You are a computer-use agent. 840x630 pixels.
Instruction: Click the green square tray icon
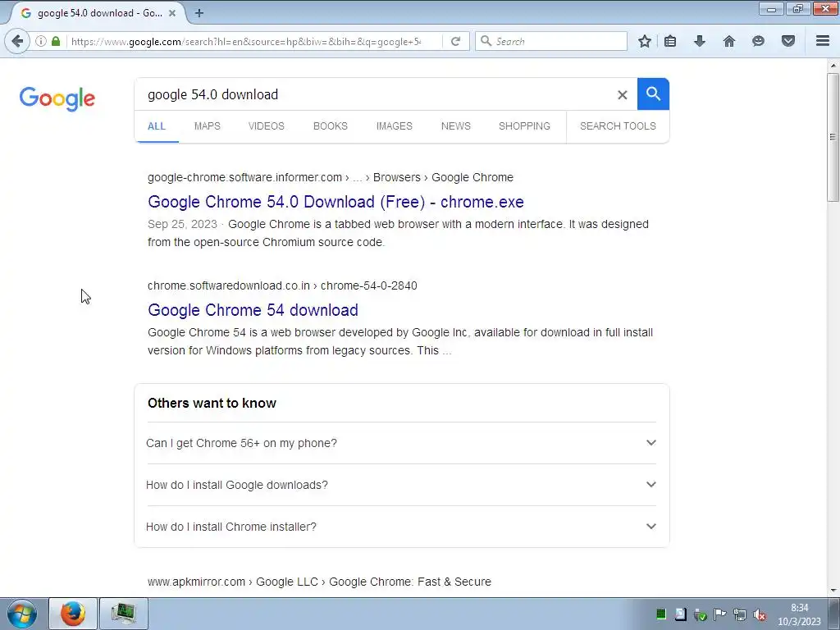pyautogui.click(x=660, y=614)
